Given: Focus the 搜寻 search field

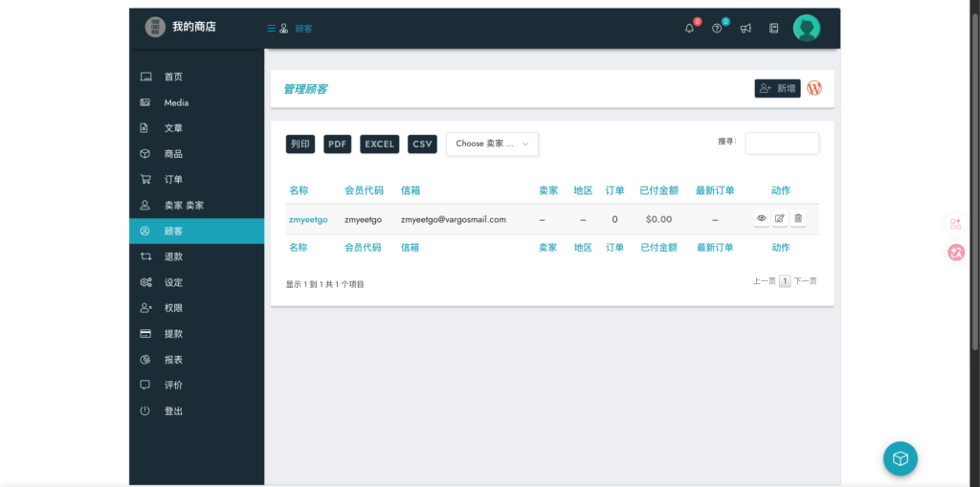Looking at the screenshot, I should point(782,144).
